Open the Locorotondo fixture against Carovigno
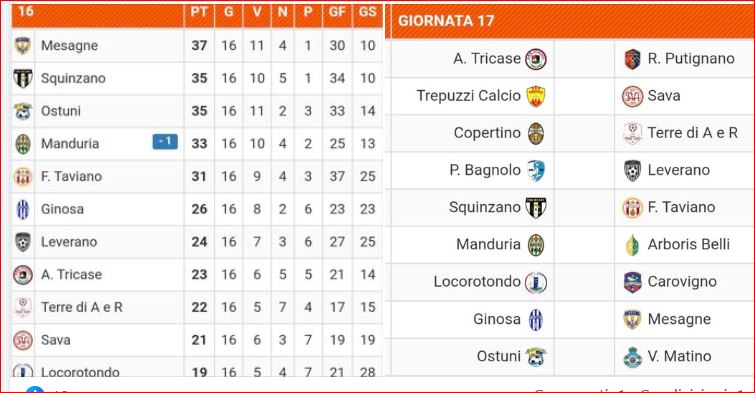755x393 pixels. pyautogui.click(x=573, y=282)
